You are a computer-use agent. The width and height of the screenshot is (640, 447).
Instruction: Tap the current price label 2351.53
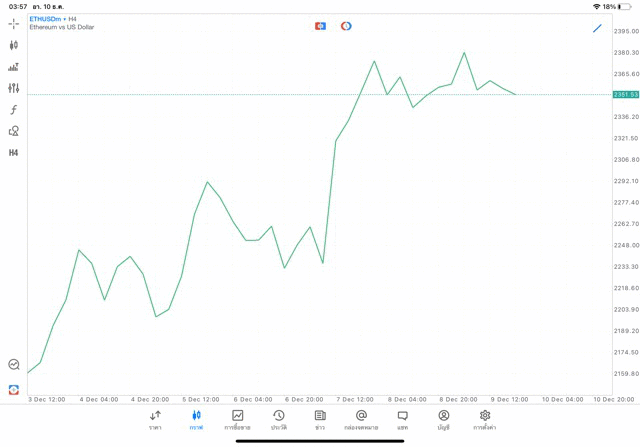pos(626,95)
